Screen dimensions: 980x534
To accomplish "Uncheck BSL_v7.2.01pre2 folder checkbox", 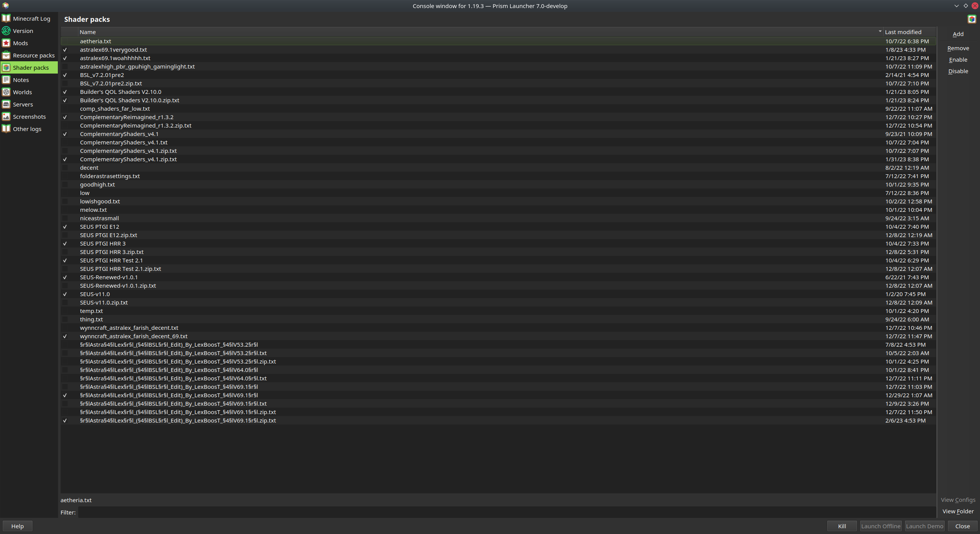I will [x=65, y=75].
